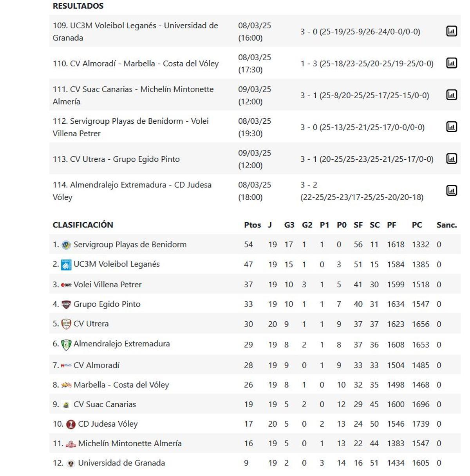Viewport: 470px width, 476px height.
Task: Open statistics for Servigroup Playas de Benidorm match
Action: [452, 126]
